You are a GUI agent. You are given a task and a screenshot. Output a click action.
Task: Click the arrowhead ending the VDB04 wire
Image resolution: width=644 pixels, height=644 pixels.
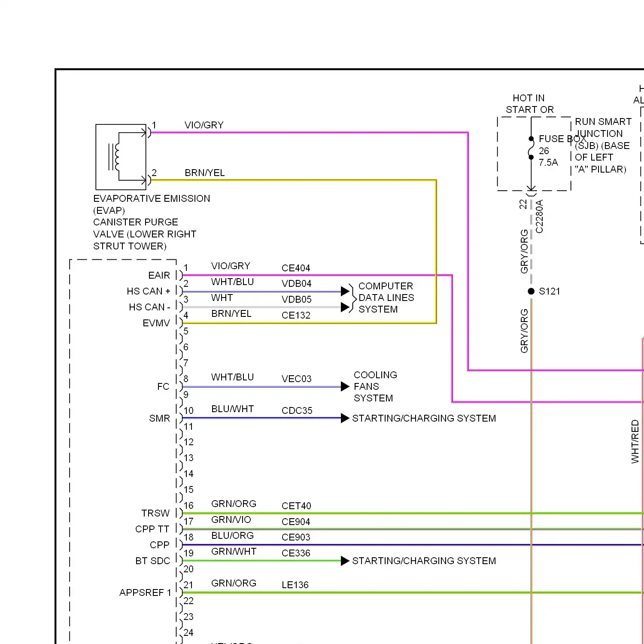[345, 291]
